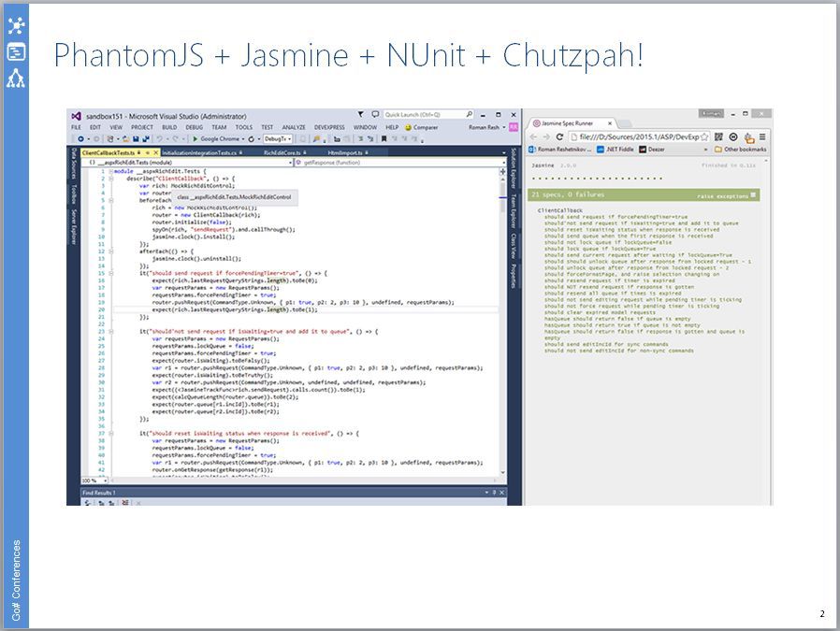This screenshot has width=840, height=631.
Task: Click the Save disk toolbar icon
Action: (x=136, y=138)
